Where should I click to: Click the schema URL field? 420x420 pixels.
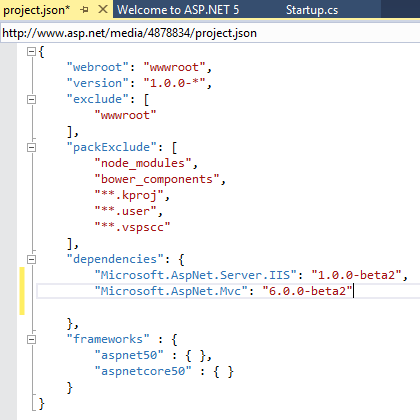210,33
